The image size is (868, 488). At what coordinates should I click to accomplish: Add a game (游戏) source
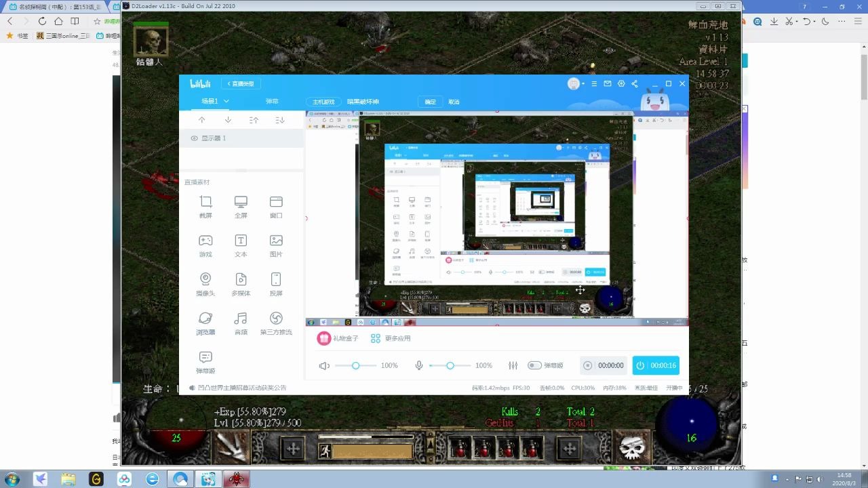tap(205, 246)
